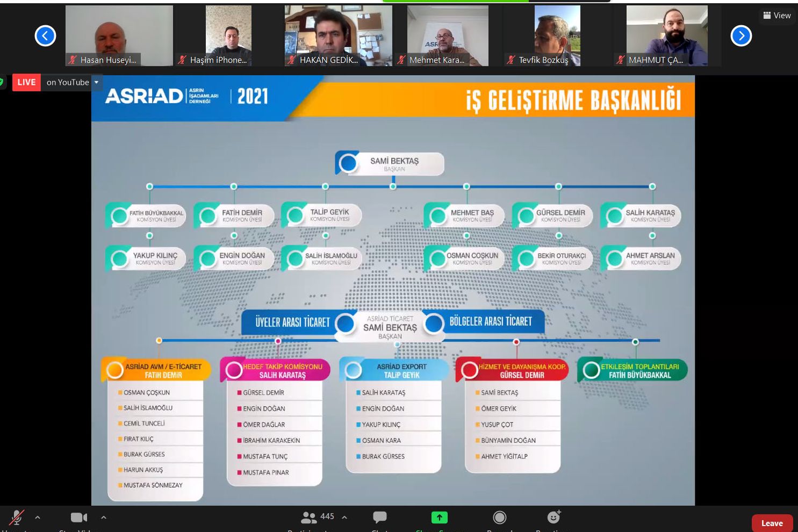
Task: Click muted mic icon on Hasan Huseyi... tile
Action: (73, 60)
